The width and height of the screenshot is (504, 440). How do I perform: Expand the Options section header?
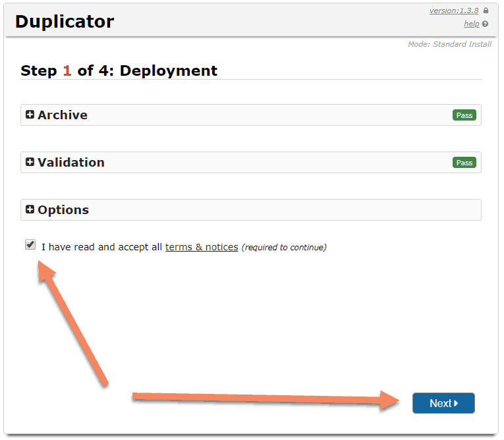click(251, 209)
